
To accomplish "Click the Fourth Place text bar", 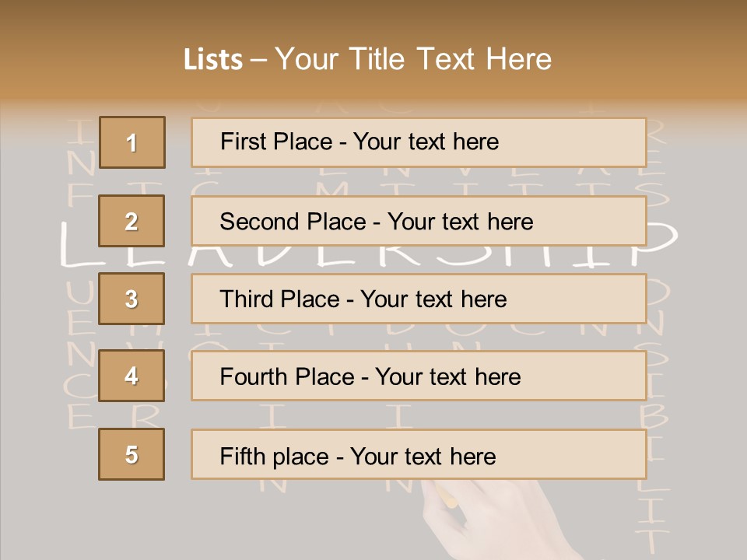I will (419, 376).
